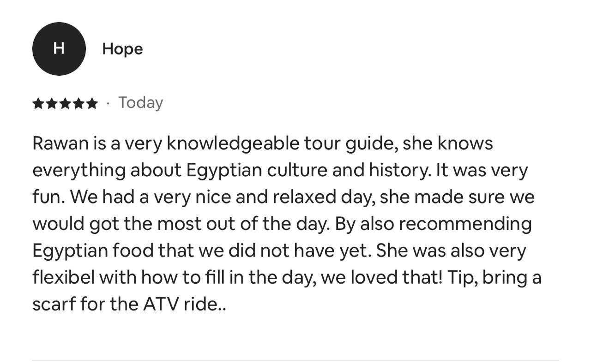Click the word "recommending"
591x364 pixels.
point(465,224)
